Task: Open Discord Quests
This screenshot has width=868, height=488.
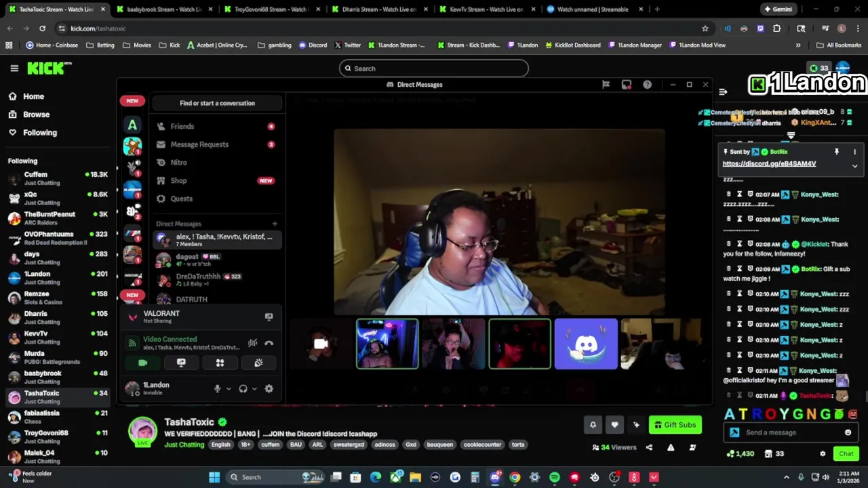Action: point(217,199)
